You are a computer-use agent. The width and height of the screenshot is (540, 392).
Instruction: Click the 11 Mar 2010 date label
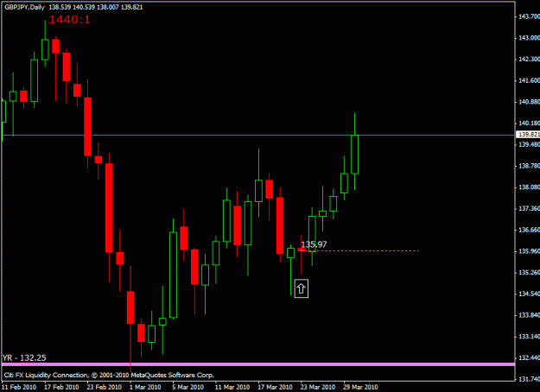(232, 387)
